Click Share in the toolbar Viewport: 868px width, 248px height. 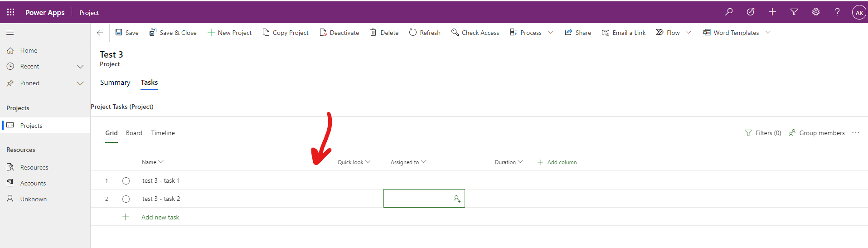[x=578, y=33]
